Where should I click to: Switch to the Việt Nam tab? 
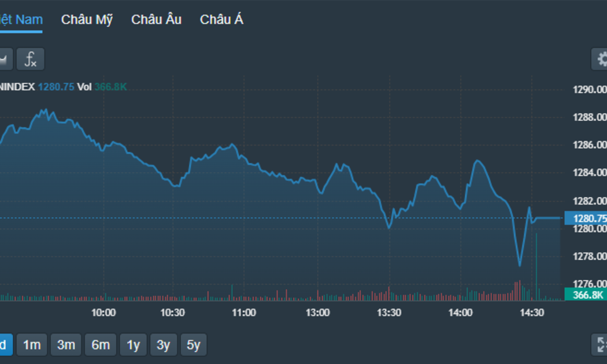point(21,19)
